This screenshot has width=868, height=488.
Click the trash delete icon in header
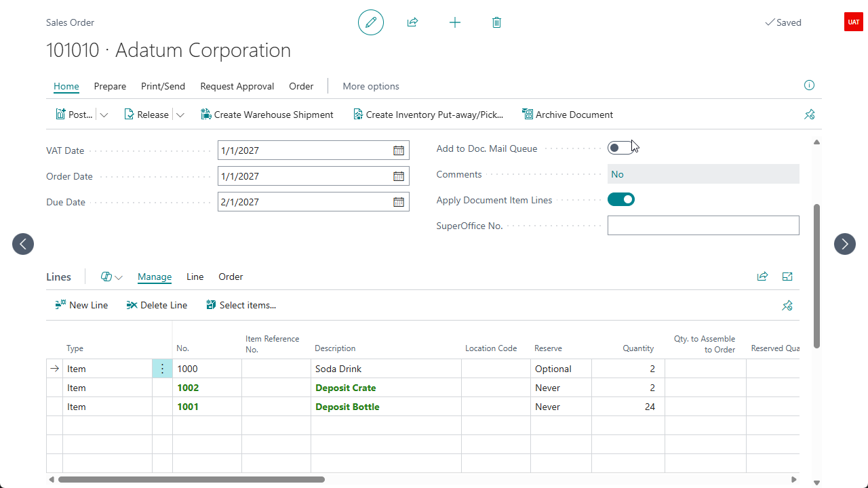coord(496,22)
